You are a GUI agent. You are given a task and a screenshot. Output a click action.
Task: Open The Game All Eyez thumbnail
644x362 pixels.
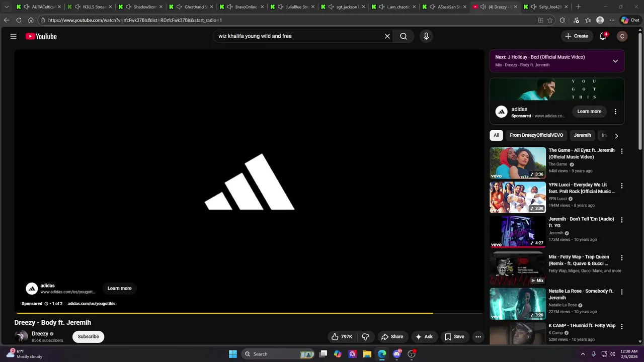518,163
